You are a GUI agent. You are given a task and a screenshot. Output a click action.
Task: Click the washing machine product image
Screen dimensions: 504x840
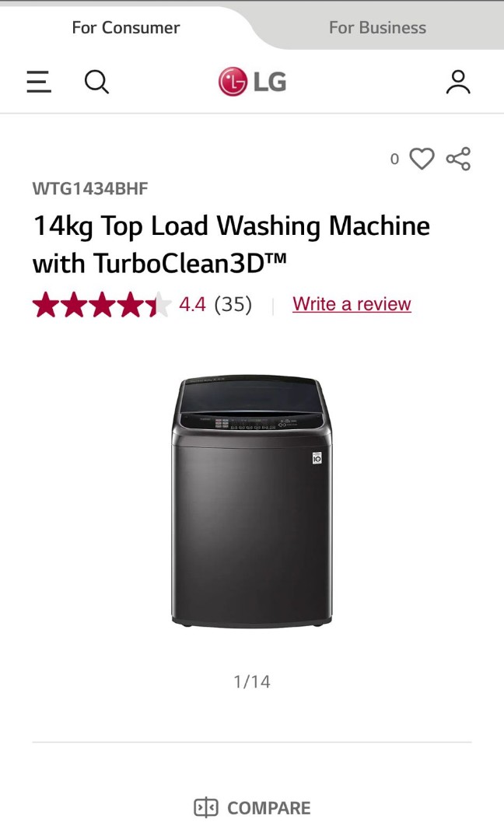[252, 500]
